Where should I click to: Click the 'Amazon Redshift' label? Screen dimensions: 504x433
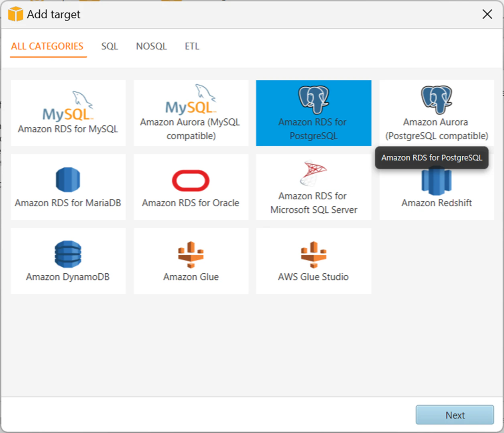[437, 203]
